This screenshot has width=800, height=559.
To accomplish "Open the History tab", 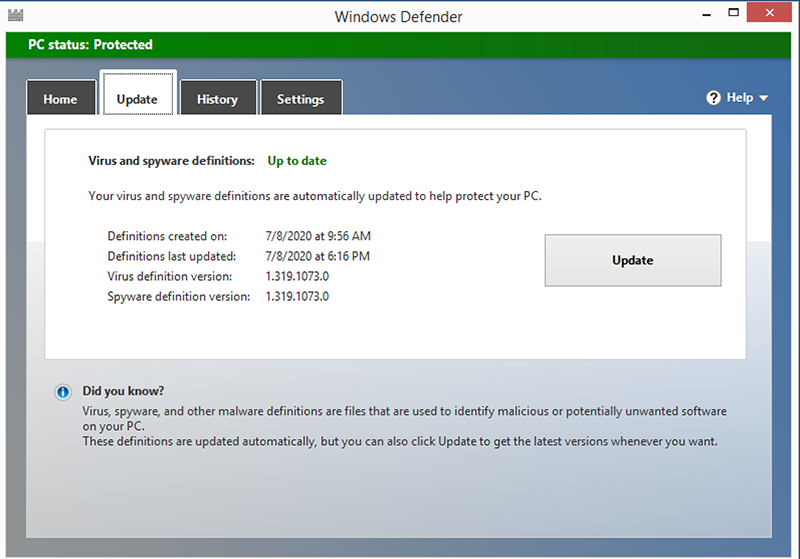I will pyautogui.click(x=217, y=99).
